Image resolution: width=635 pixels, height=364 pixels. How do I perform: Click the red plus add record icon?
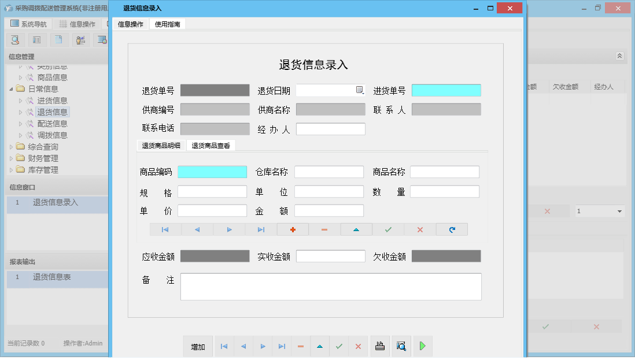coord(293,229)
